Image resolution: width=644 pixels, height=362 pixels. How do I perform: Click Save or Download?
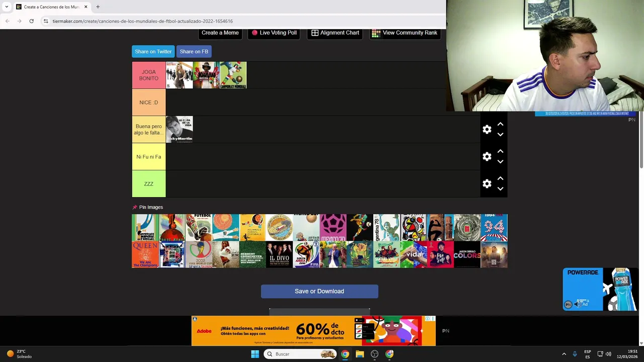319,291
